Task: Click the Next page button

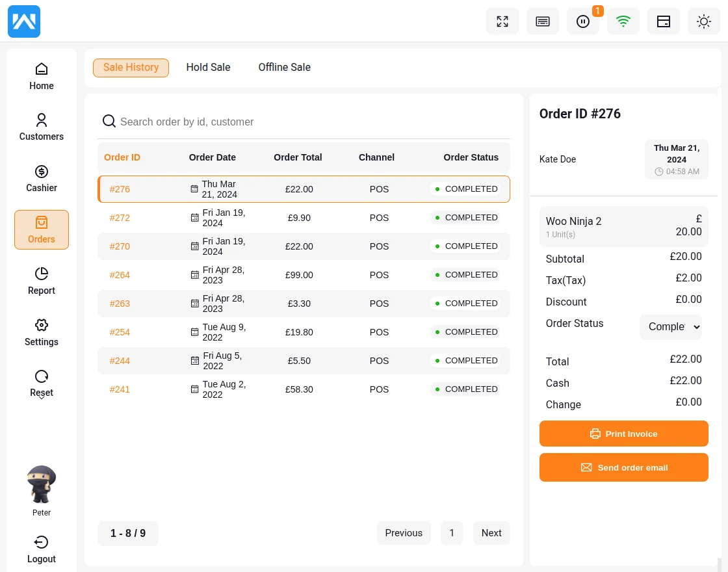Action: click(491, 533)
